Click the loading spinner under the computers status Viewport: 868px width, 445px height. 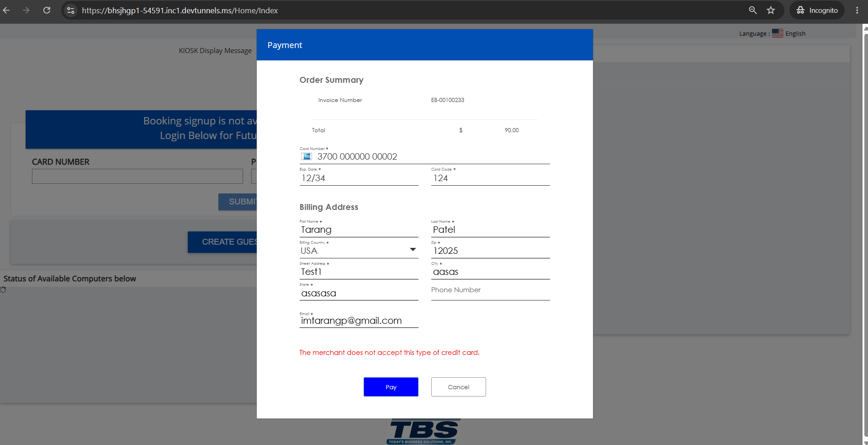pos(3,290)
